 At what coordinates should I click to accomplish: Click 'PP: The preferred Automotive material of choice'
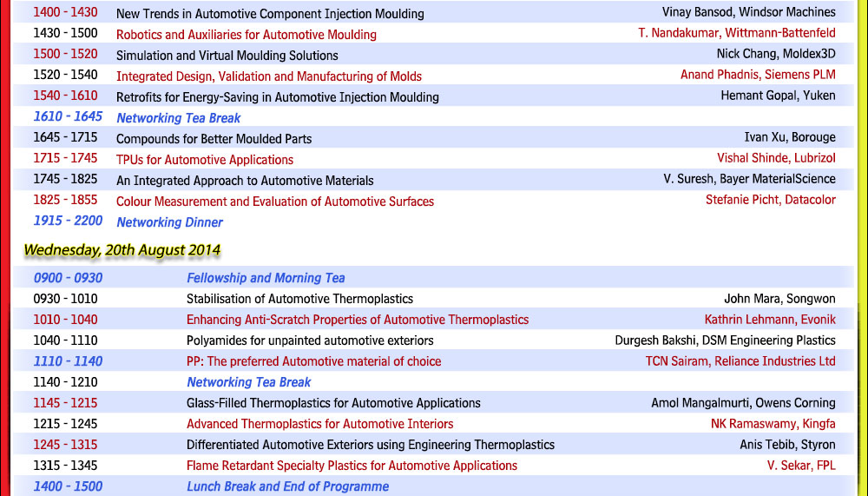coord(314,361)
